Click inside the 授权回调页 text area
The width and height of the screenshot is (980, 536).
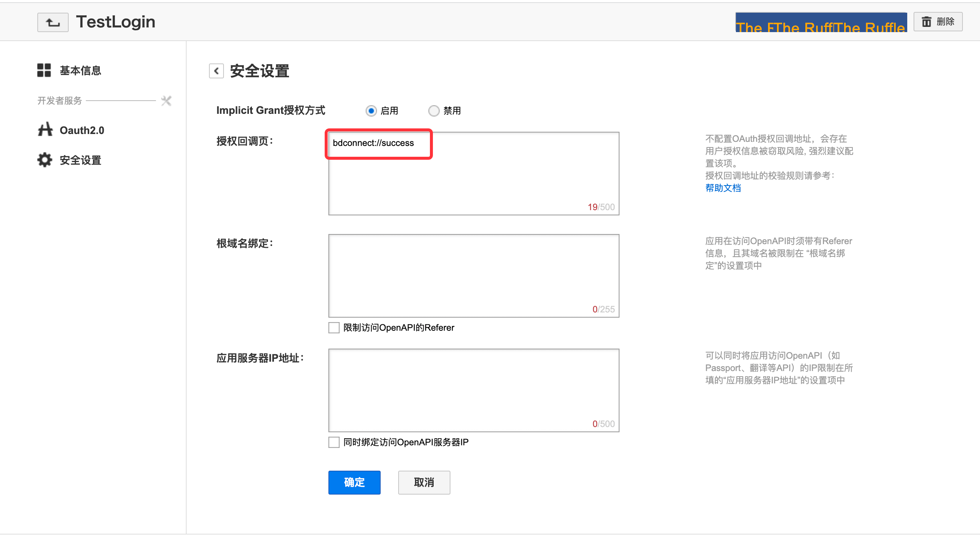tap(474, 179)
